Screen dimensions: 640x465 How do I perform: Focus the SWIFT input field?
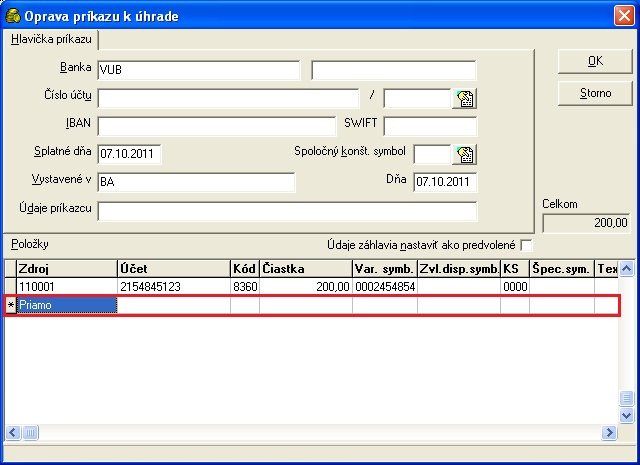429,126
